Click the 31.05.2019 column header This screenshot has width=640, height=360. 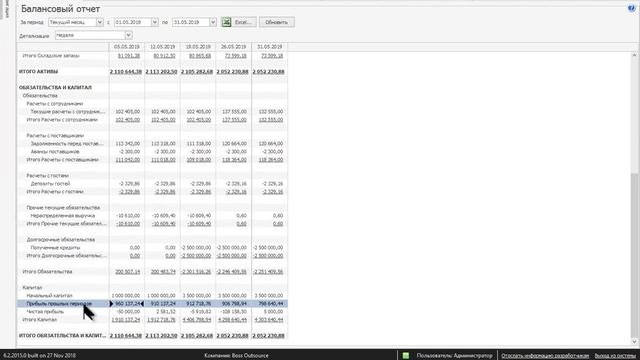coord(270,47)
